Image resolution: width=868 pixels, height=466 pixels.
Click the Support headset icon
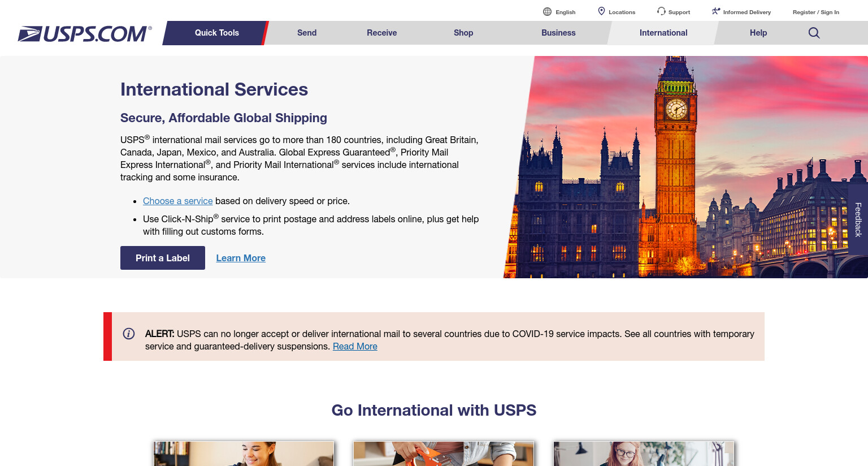(x=661, y=11)
